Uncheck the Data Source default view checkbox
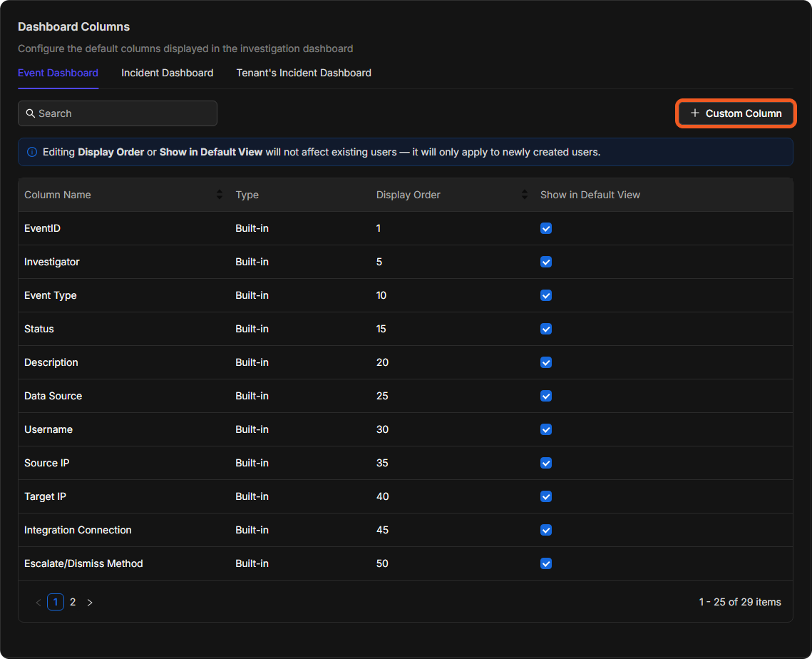 [546, 396]
